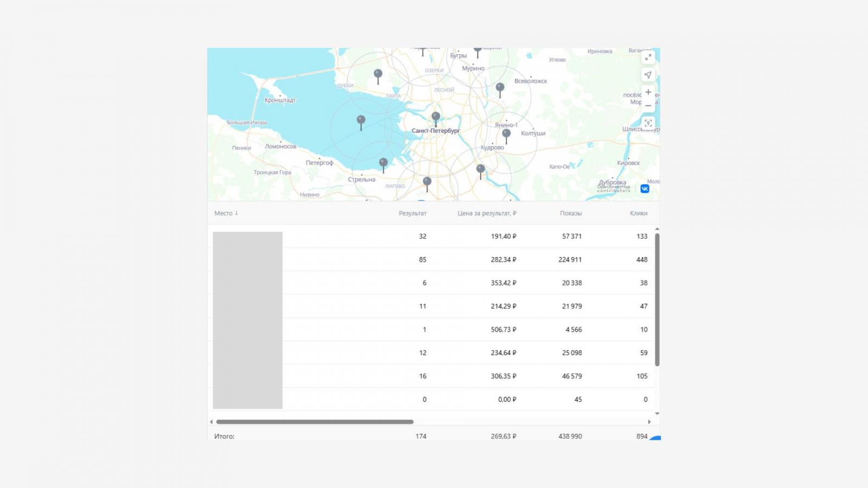Viewport: 868px width, 488px height.
Task: Click the VK logo on map
Action: click(x=644, y=189)
